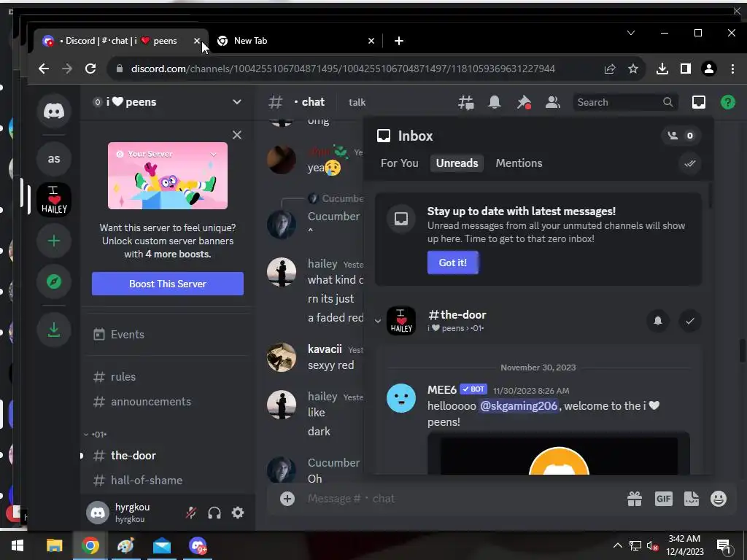
Task: Click into the Search field
Action: click(x=625, y=102)
